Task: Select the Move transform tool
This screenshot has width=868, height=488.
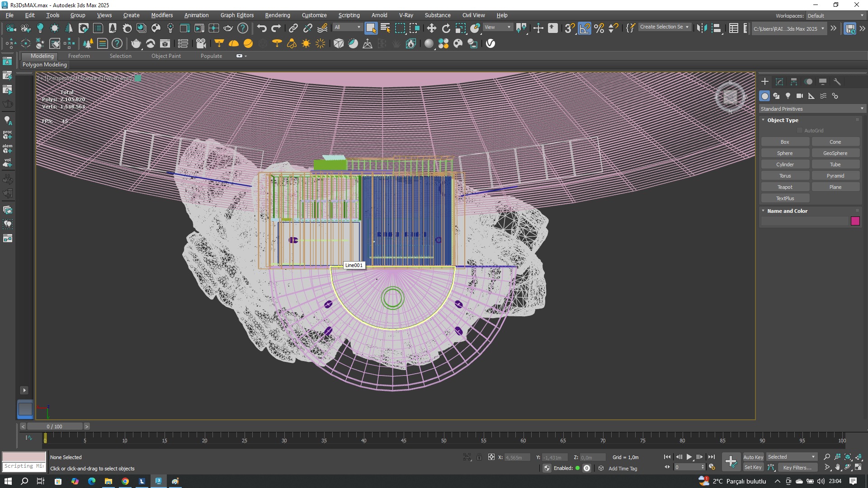Action: tap(431, 28)
